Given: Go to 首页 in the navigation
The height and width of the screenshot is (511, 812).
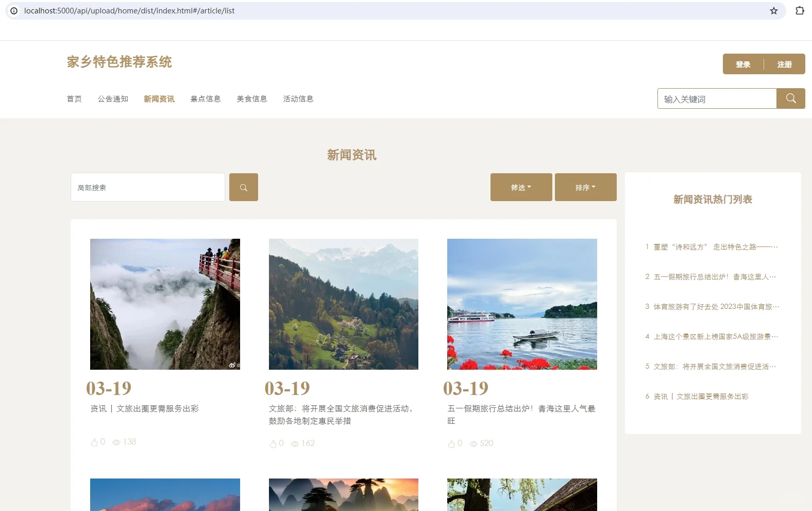Looking at the screenshot, I should (74, 99).
